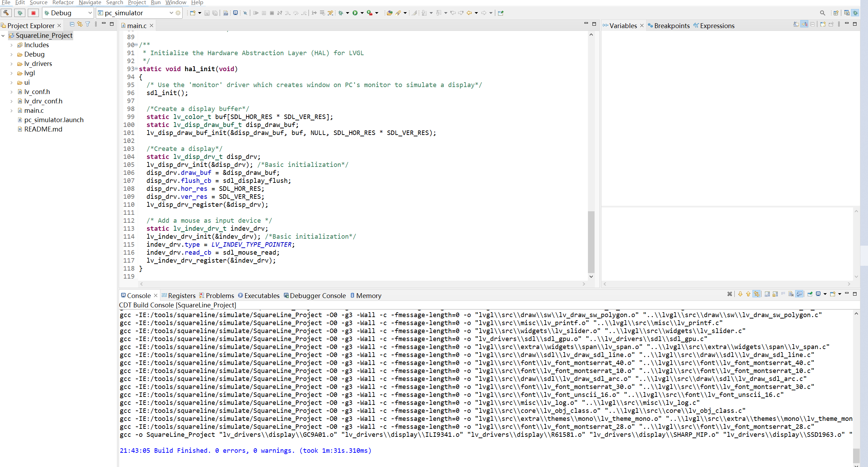868x467 pixels.
Task: Open dropdown arrow next to Debug bug button
Action: tap(347, 13)
